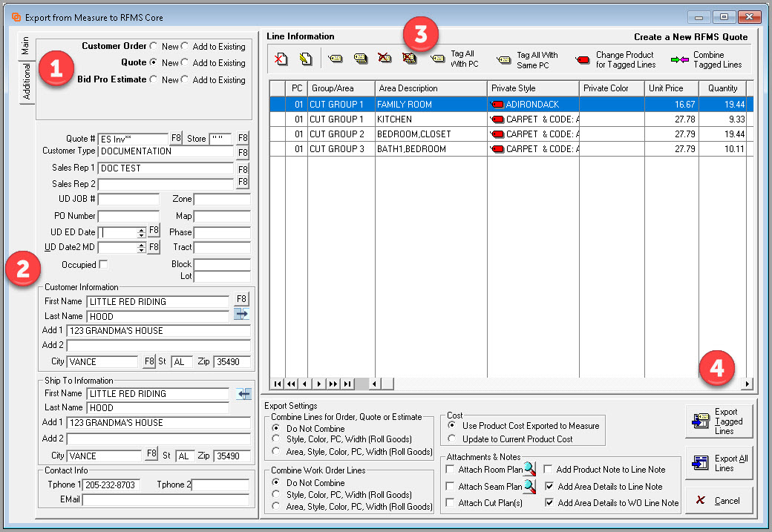Screen dimensions: 772x532
Task: Jump to first record in grid navigator
Action: coord(277,384)
